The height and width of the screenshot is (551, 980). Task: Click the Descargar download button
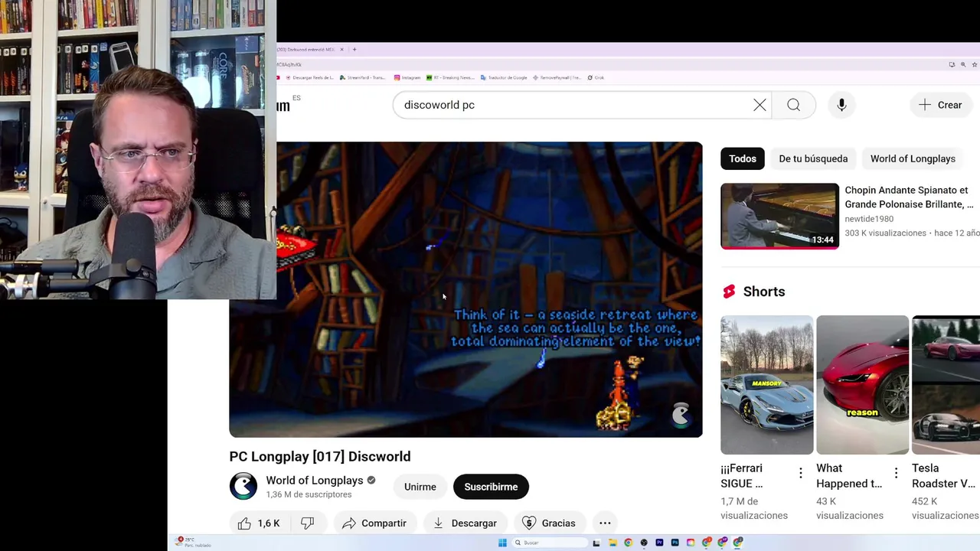coord(465,523)
